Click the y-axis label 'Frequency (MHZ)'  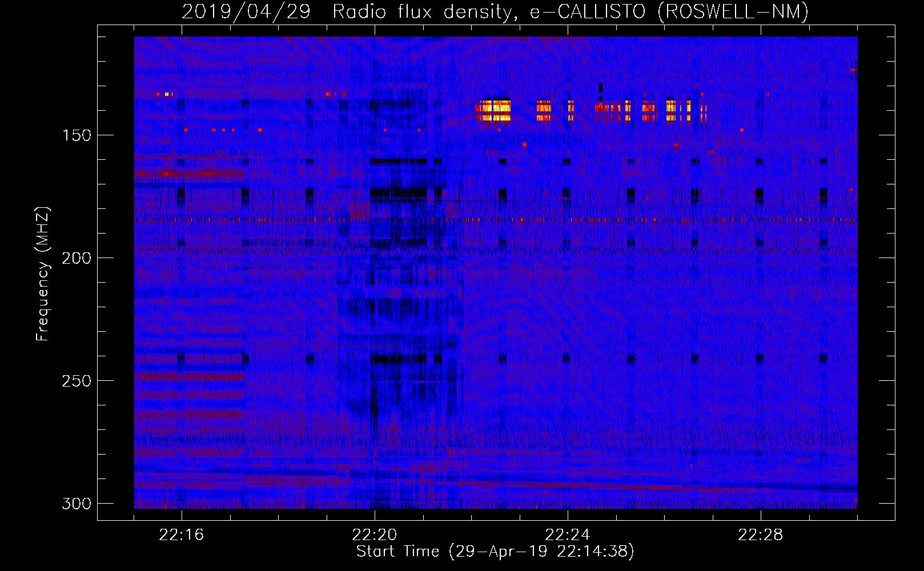tap(43, 274)
